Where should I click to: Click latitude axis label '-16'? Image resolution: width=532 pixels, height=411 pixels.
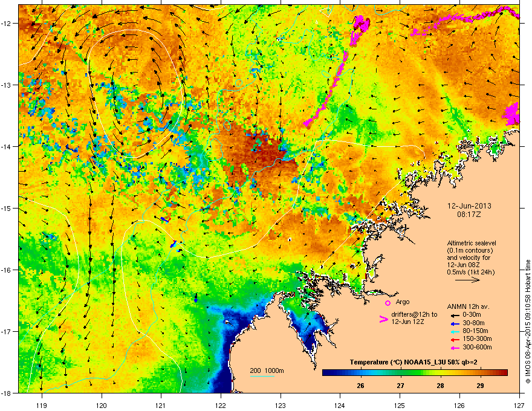6,270
